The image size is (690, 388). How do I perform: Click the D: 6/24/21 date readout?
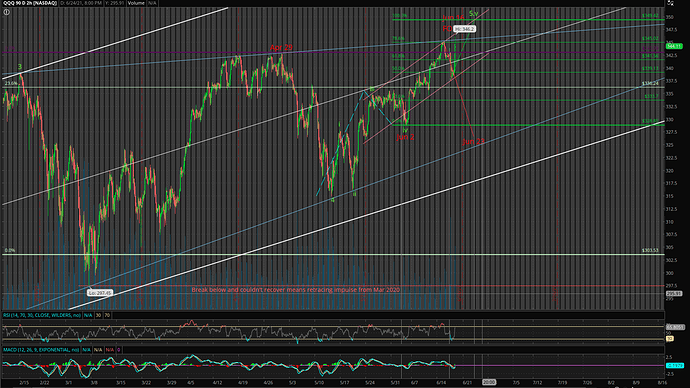[81, 3]
